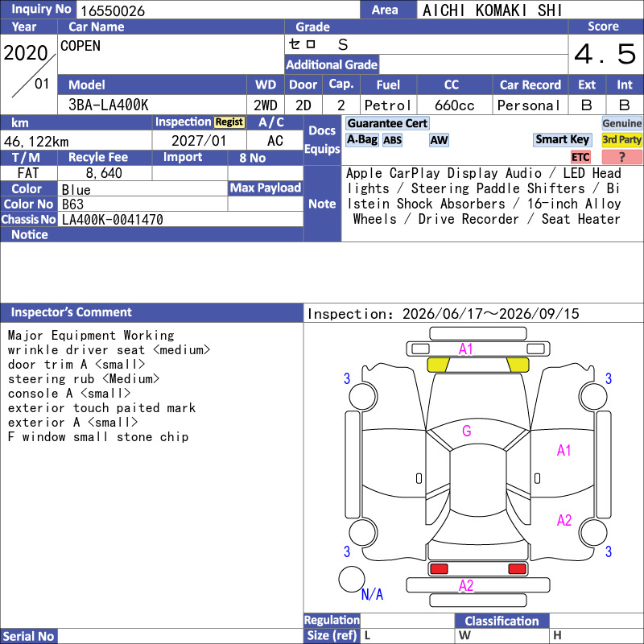The height and width of the screenshot is (644, 644).
Task: Click the A2 mark on the rear bumper
Action: coord(466,585)
